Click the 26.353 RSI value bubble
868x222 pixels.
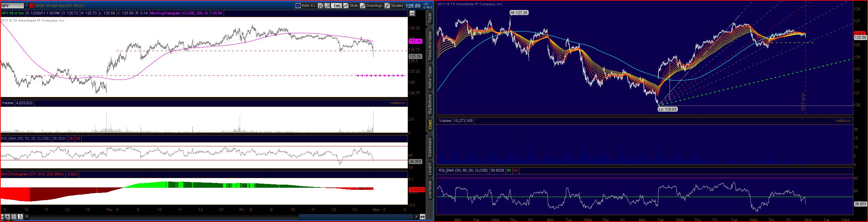[x=415, y=161]
